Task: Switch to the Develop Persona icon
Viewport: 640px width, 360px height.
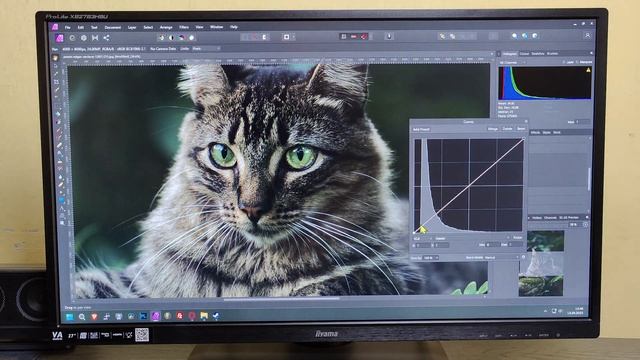Action: pyautogui.click(x=84, y=38)
